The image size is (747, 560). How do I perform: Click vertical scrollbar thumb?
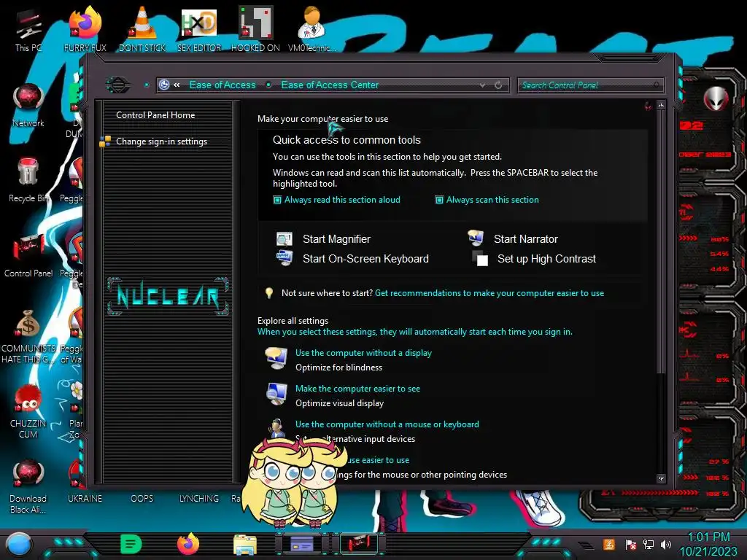(x=661, y=241)
